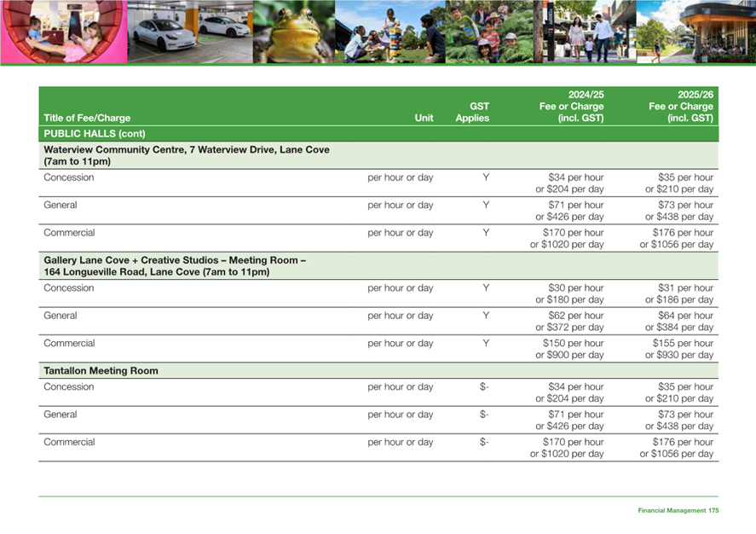Click '$176 per hour' in Waterview Commercial row
Image resolution: width=756 pixels, height=534 pixels.
[x=683, y=232]
